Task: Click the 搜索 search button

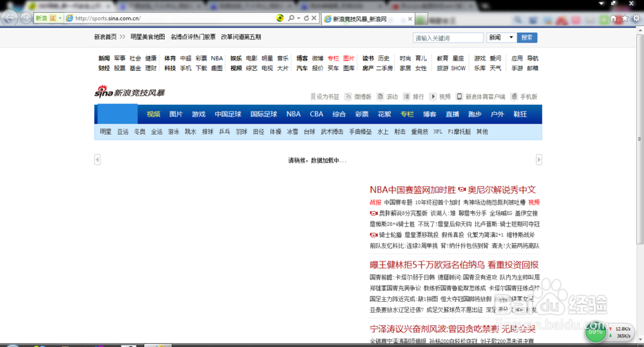Action: point(527,37)
